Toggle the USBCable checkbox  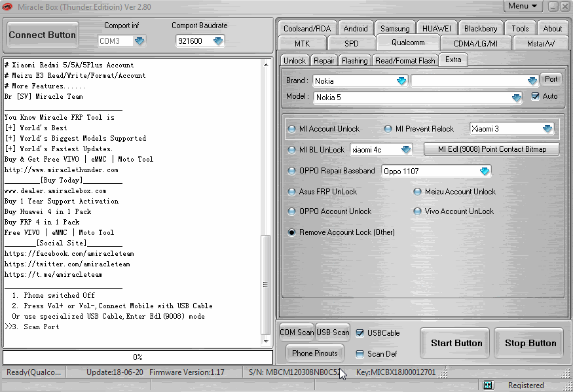click(360, 333)
